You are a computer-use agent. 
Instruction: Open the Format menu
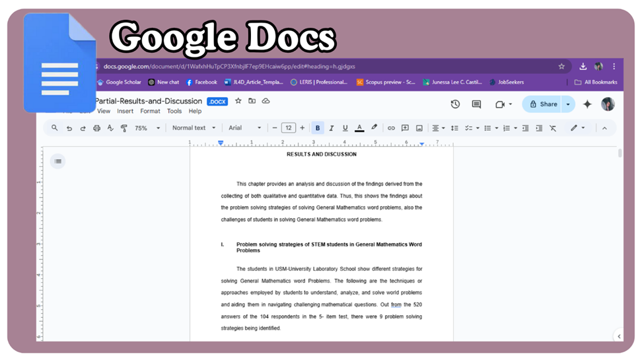[x=150, y=111]
